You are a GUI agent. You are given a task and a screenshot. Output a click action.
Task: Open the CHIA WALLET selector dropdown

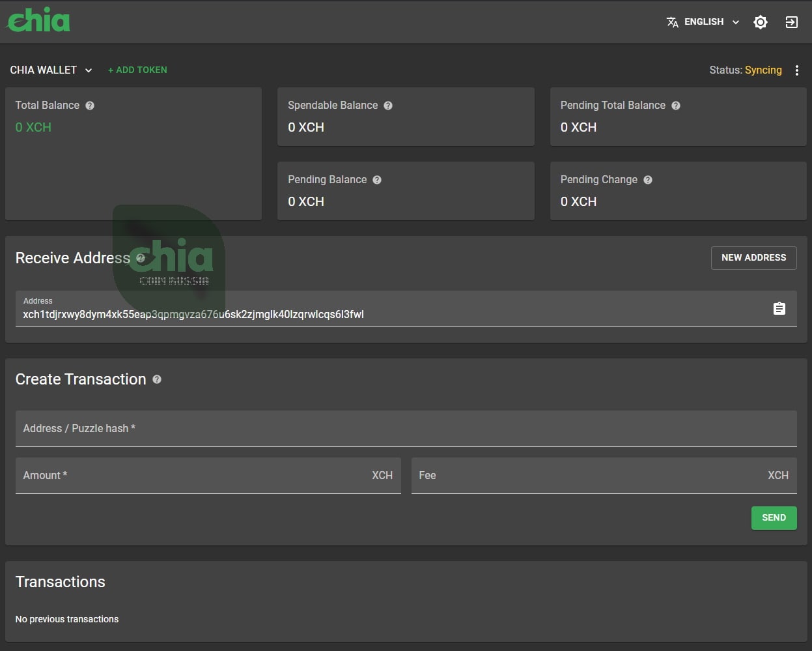tap(51, 70)
